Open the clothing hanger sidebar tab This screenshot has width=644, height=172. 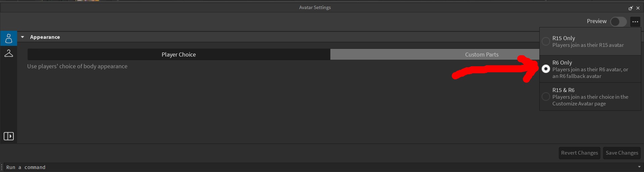pos(9,53)
